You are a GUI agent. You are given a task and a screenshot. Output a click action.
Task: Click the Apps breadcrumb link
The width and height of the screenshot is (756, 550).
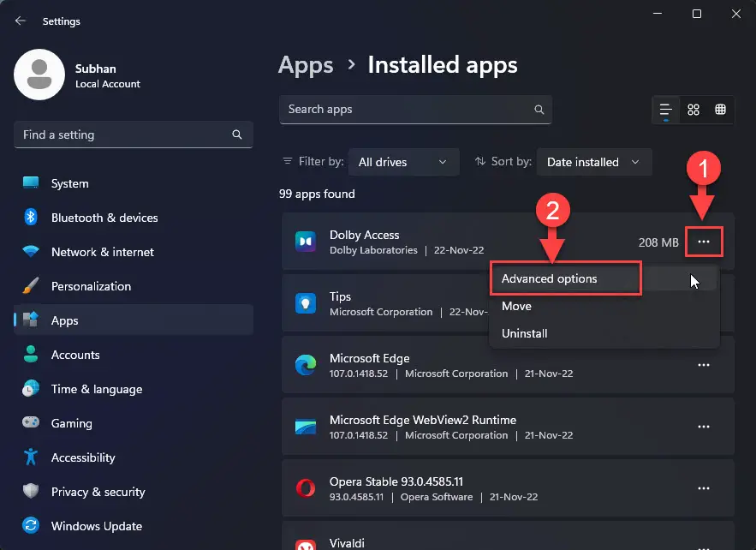tap(306, 65)
